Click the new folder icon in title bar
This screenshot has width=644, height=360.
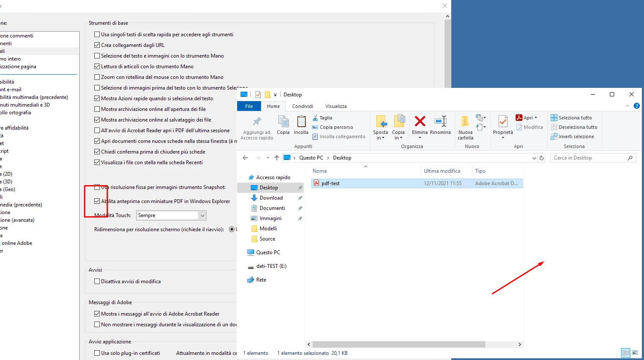click(x=267, y=95)
